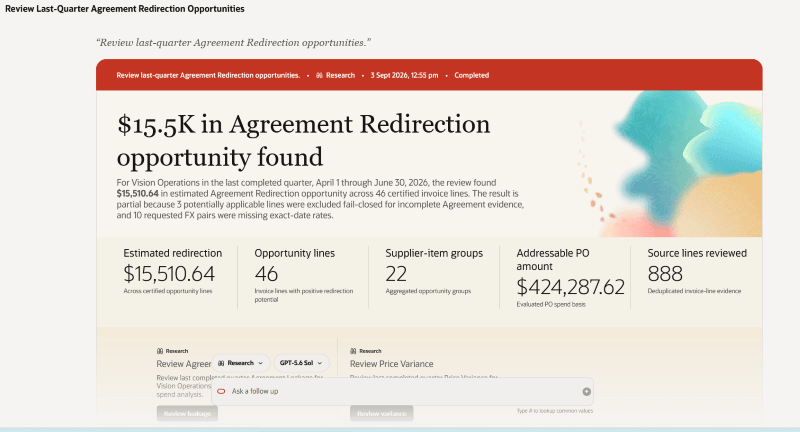Click the Review leakage button

[x=187, y=413]
